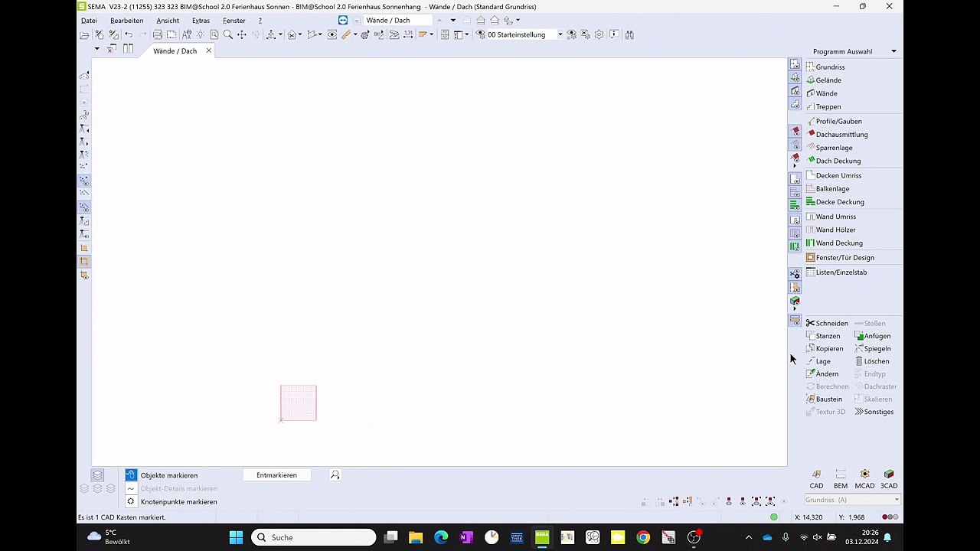The width and height of the screenshot is (980, 551).
Task: Click the find marked object magnifier icon
Action: tap(335, 475)
